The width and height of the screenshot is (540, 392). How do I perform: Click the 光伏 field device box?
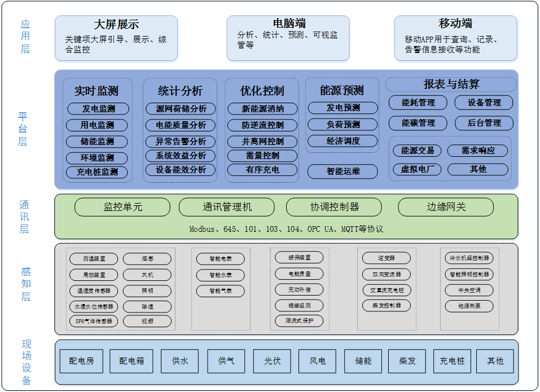(273, 361)
